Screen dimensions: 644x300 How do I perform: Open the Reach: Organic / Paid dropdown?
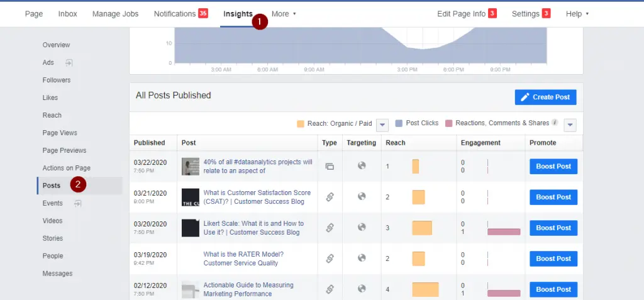pyautogui.click(x=382, y=125)
